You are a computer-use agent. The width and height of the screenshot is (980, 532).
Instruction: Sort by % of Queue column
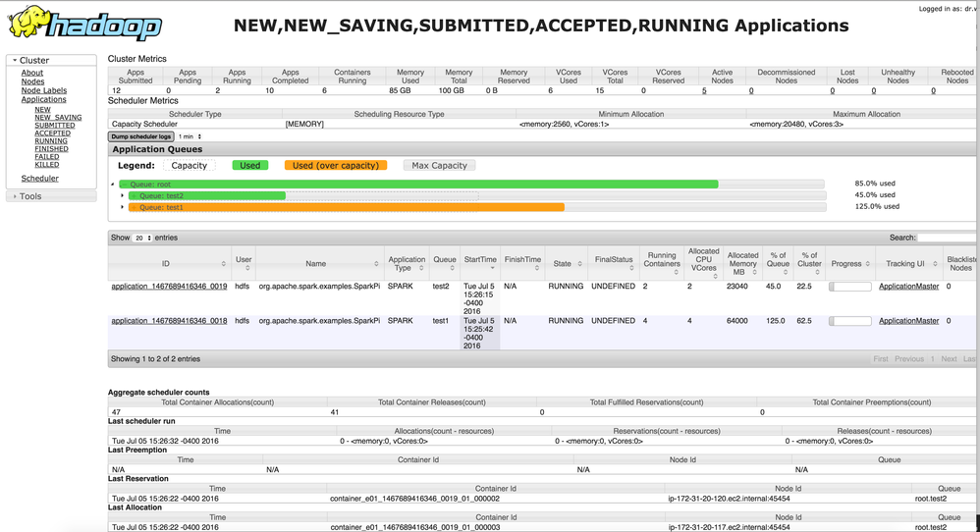point(778,263)
